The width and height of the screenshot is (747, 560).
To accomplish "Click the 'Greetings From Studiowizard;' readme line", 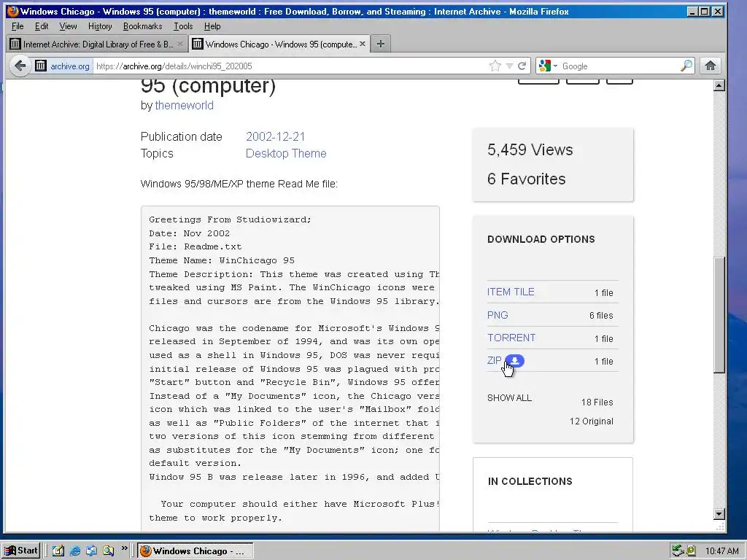I will [230, 219].
